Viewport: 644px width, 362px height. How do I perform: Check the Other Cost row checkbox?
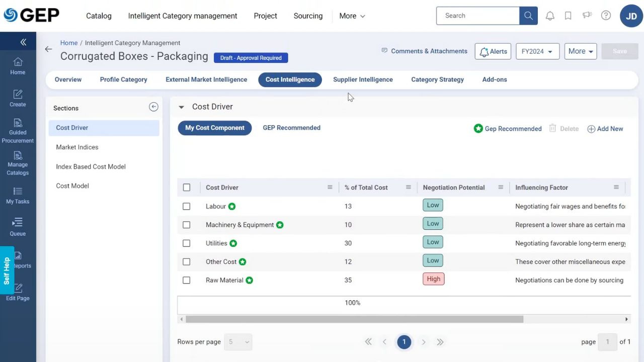[x=187, y=262]
